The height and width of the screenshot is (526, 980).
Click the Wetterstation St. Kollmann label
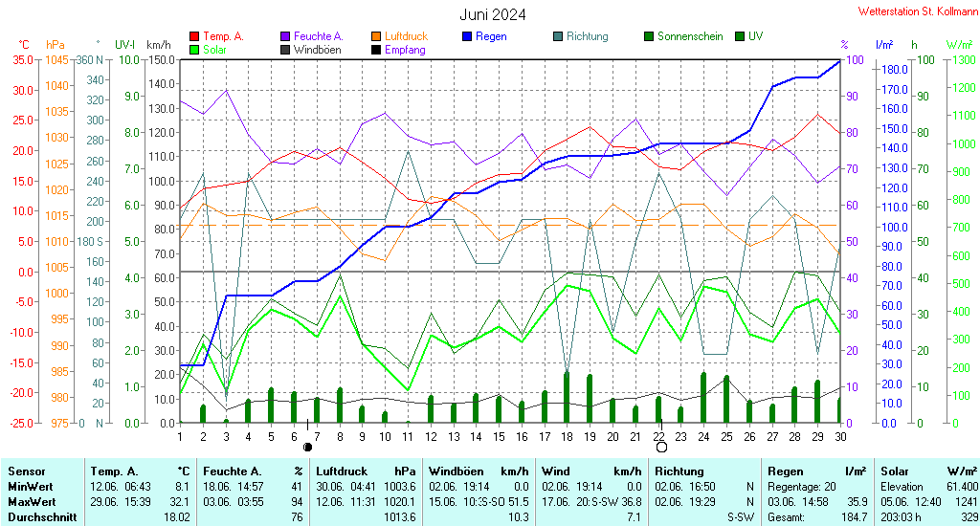coord(917,11)
